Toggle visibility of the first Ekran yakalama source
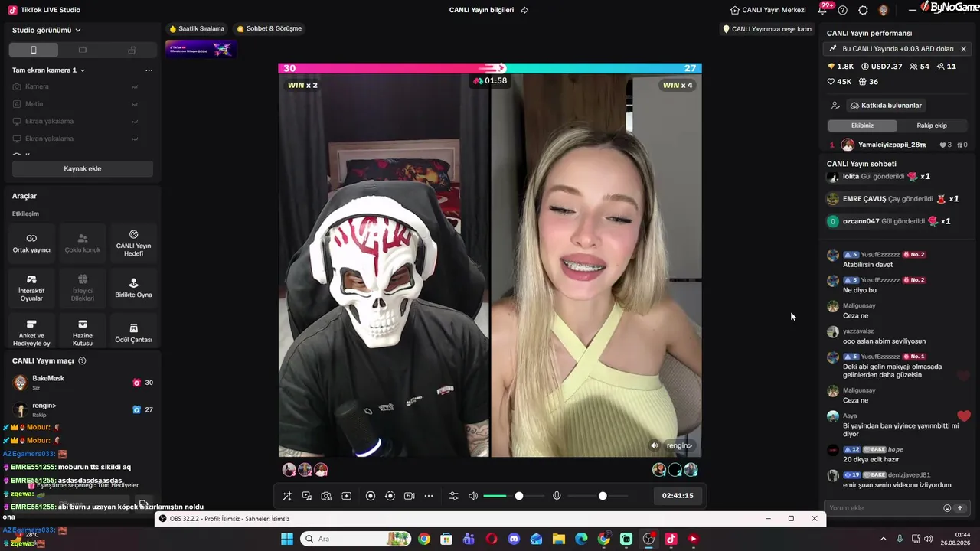Image resolution: width=980 pixels, height=551 pixels. coord(135,122)
